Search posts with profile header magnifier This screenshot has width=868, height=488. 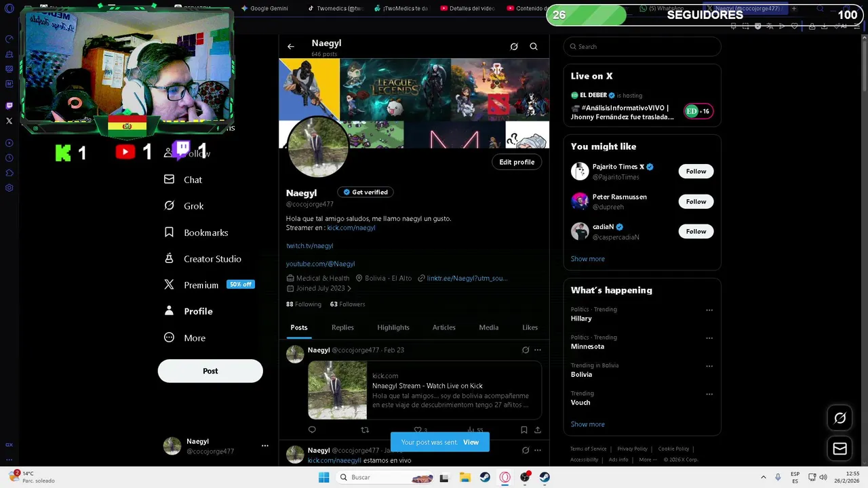coord(534,47)
